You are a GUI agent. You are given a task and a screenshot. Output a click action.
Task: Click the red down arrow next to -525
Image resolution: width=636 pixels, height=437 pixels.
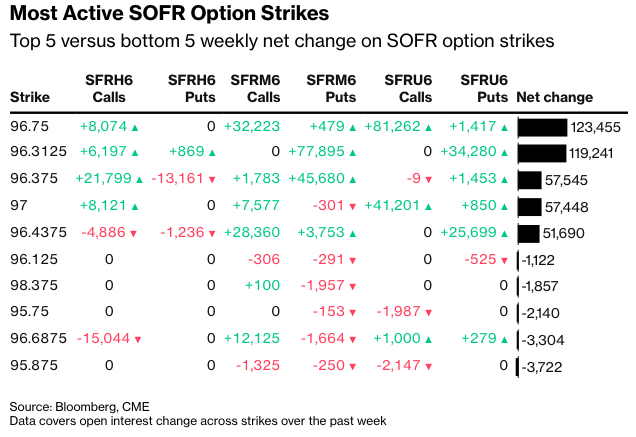pos(503,260)
